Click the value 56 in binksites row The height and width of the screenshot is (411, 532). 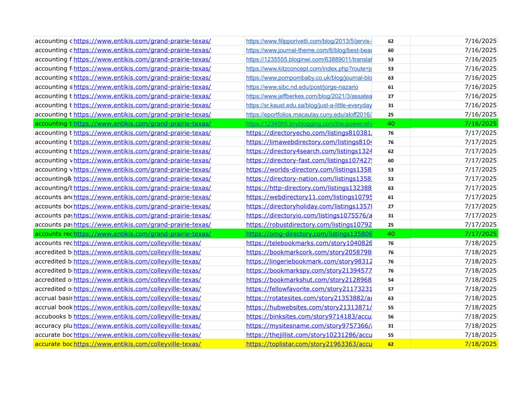[x=391, y=316]
